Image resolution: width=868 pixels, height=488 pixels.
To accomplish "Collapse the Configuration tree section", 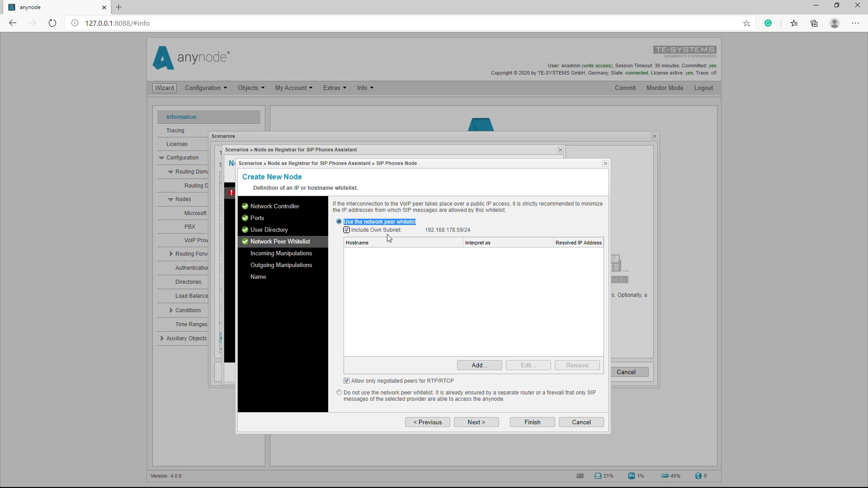I will click(161, 158).
